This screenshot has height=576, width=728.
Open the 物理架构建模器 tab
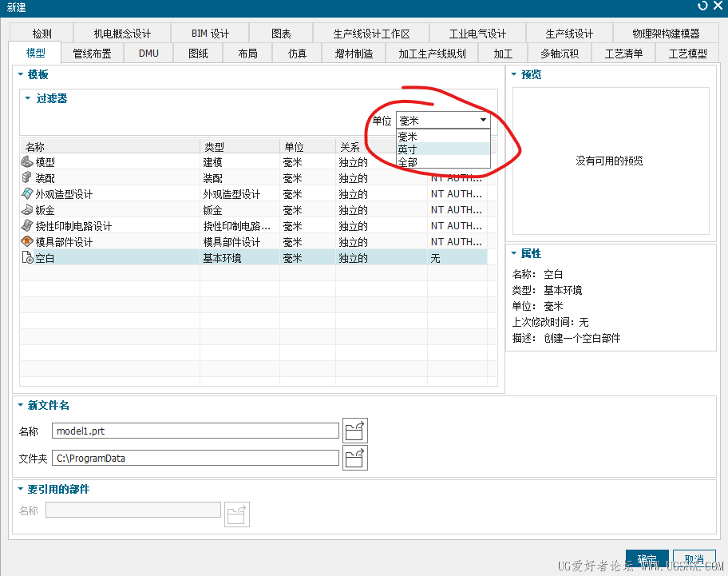click(x=666, y=34)
